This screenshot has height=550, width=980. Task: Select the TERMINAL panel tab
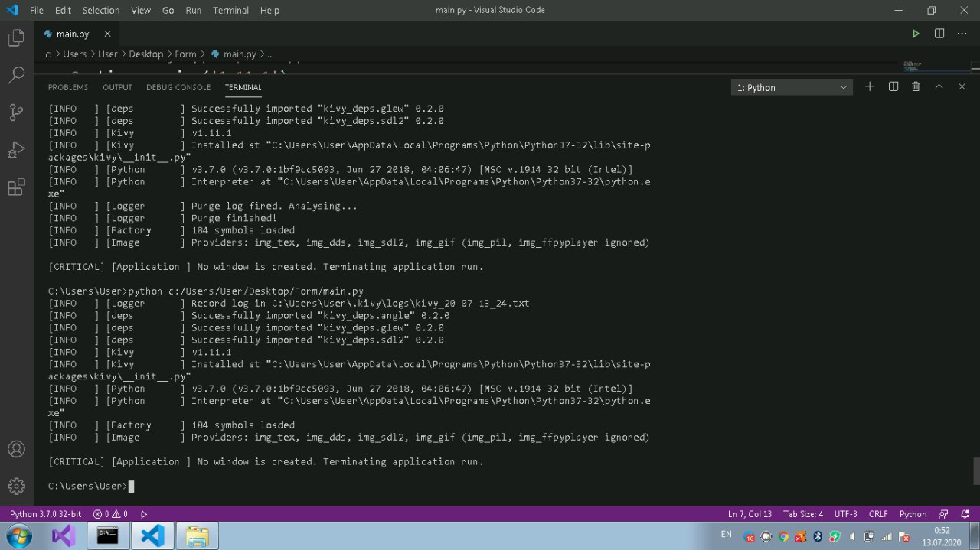[243, 87]
